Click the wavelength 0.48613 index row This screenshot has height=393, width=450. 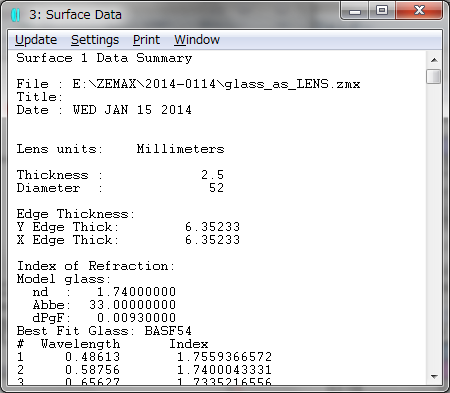(x=144, y=357)
